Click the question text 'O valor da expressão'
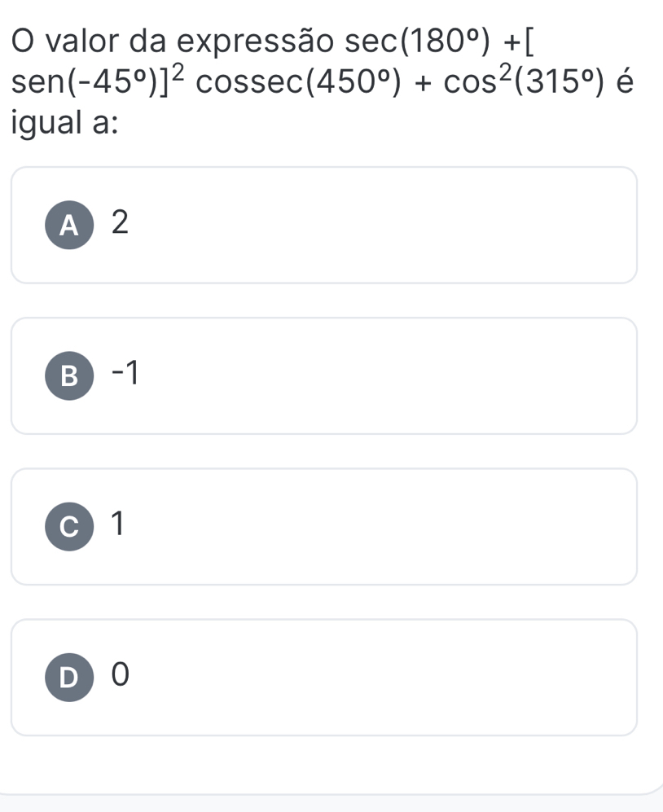This screenshot has height=812, width=663. pos(173,42)
